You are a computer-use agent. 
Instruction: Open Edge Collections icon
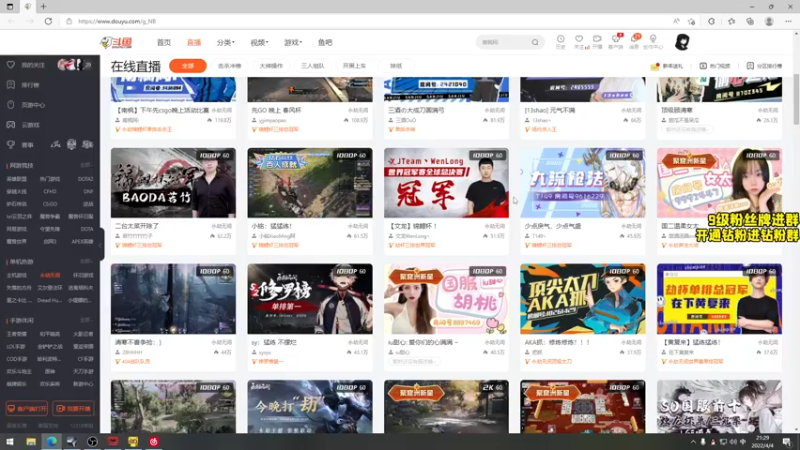click(750, 21)
